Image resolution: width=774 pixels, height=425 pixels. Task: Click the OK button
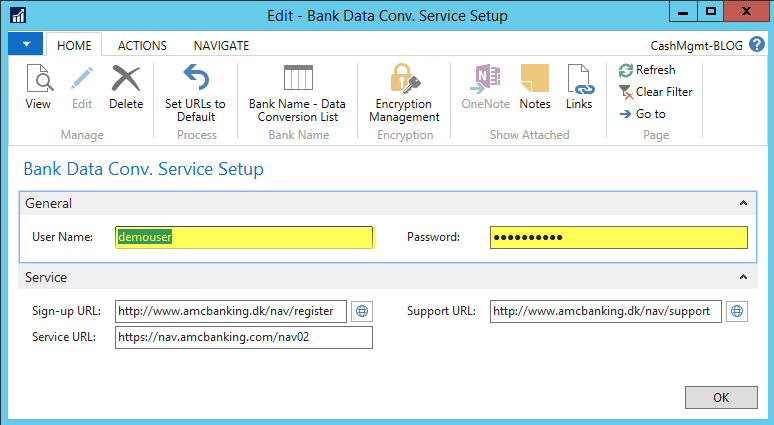pos(721,397)
